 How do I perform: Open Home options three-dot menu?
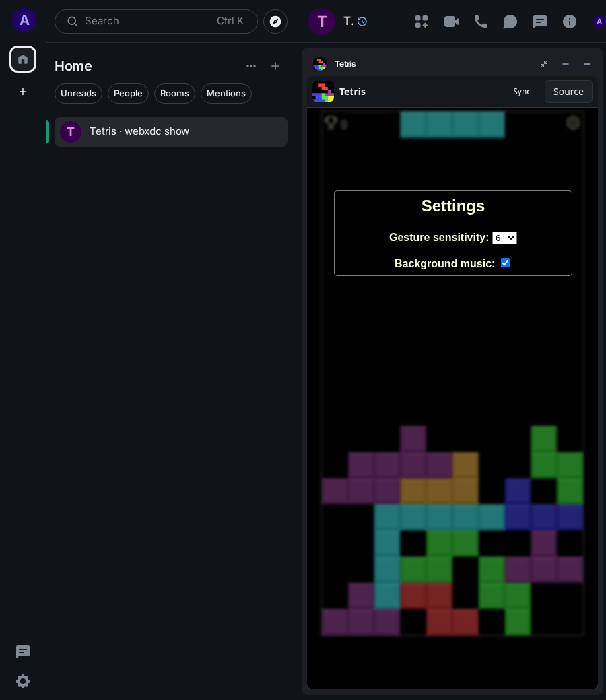point(251,66)
